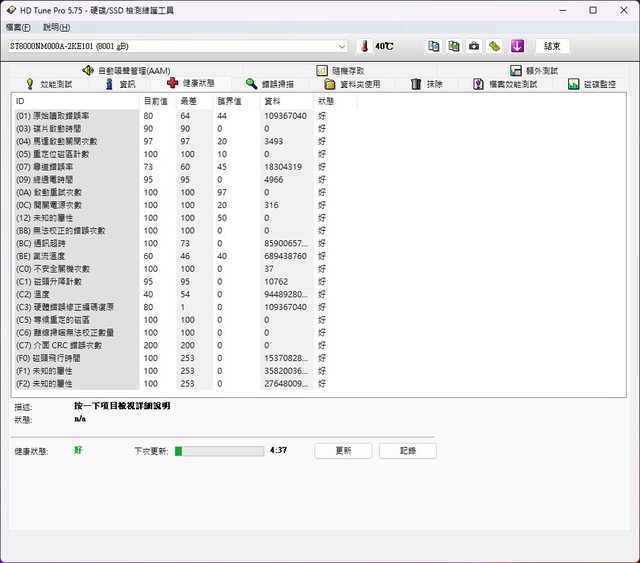The width and height of the screenshot is (640, 563).
Task: Click the thermometer temperature icon
Action: 363,46
